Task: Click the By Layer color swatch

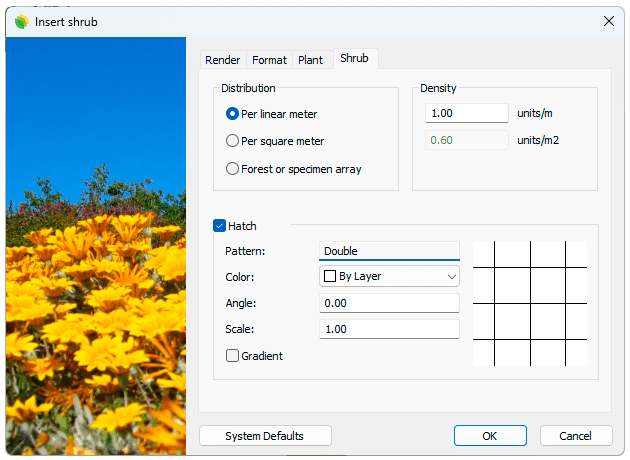Action: click(329, 276)
